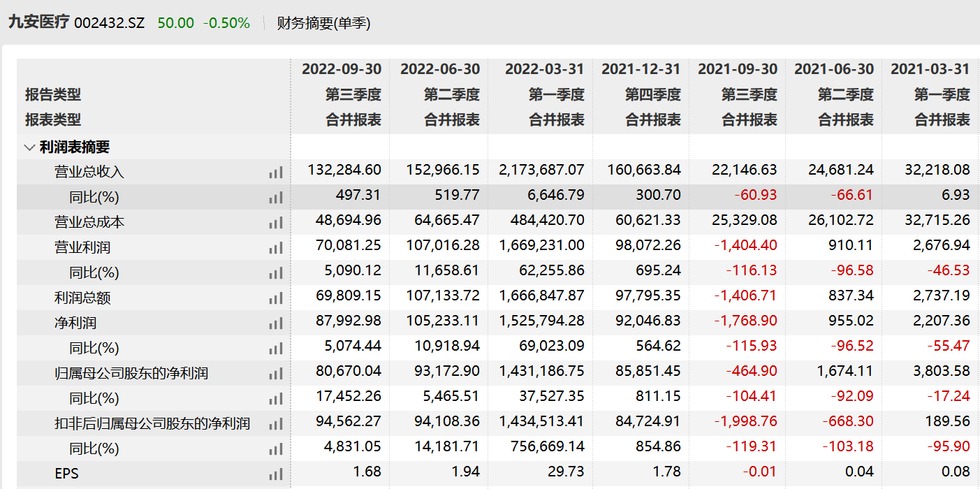Image resolution: width=980 pixels, height=489 pixels.
Task: Select the 2022-06-30 column header
Action: coord(440,69)
